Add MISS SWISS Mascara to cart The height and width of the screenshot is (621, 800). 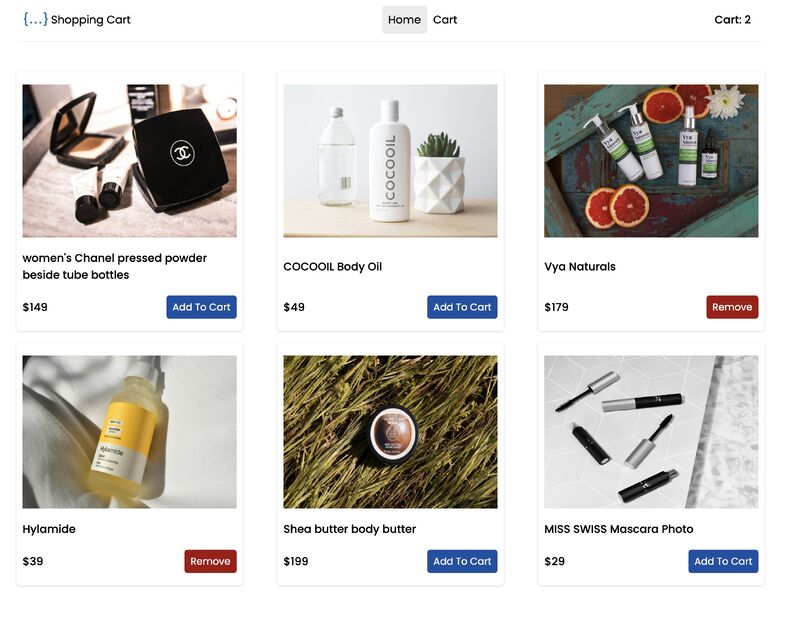pos(723,561)
